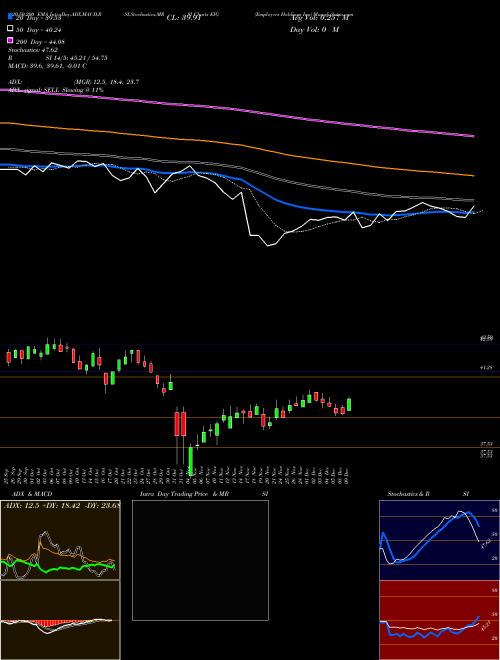The image size is (500, 660).
Task: Open the blue Stochastics chart panel
Action: click(439, 540)
